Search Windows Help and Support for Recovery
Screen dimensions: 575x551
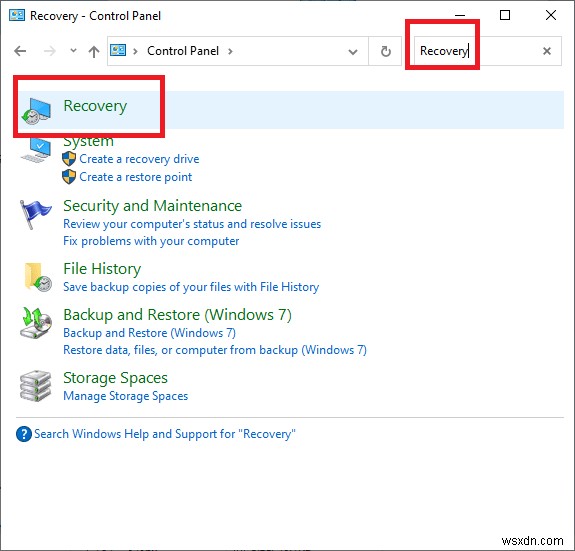(165, 434)
